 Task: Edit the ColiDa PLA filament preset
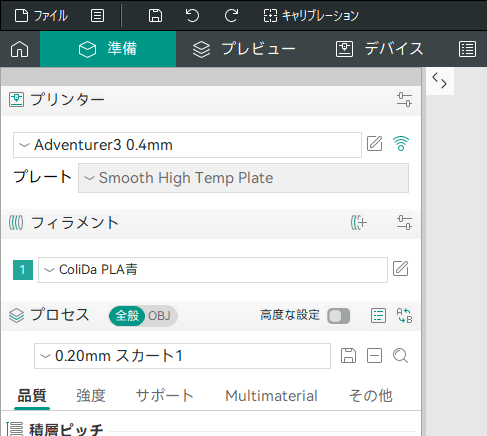(400, 269)
